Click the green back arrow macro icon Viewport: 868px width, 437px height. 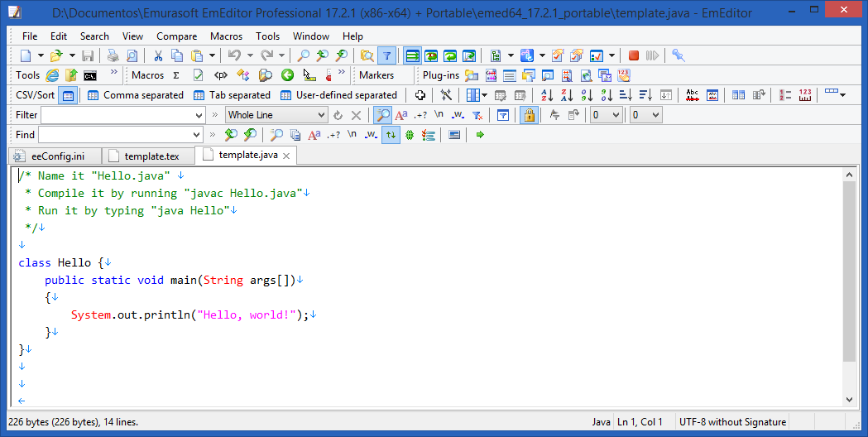point(287,75)
